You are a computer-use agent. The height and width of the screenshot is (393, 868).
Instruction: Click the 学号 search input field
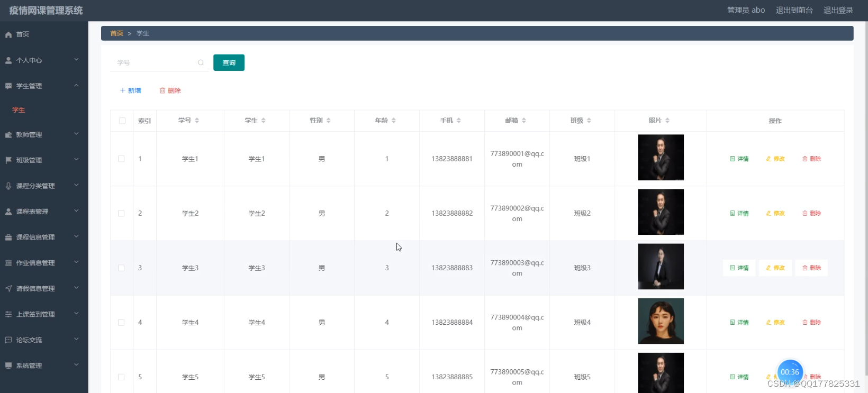[159, 62]
